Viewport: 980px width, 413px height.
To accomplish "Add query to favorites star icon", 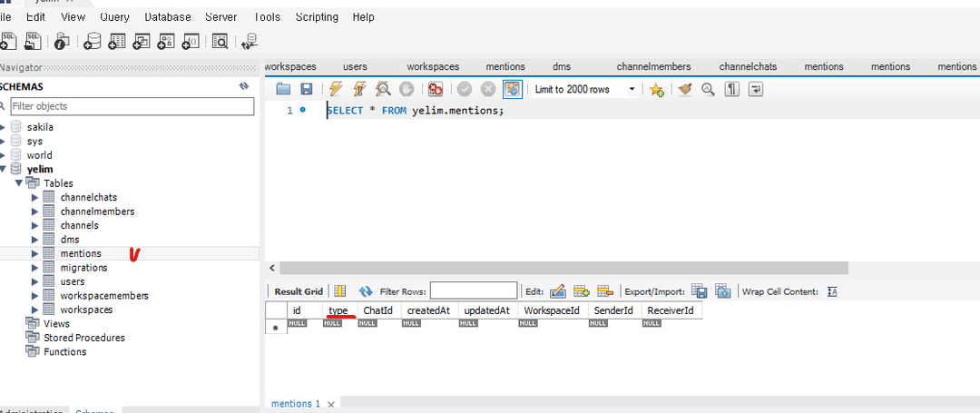I will pyautogui.click(x=656, y=90).
